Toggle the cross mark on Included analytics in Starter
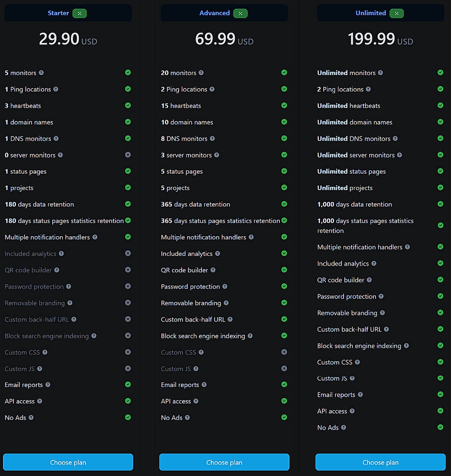Image resolution: width=451 pixels, height=476 pixels. [128, 253]
